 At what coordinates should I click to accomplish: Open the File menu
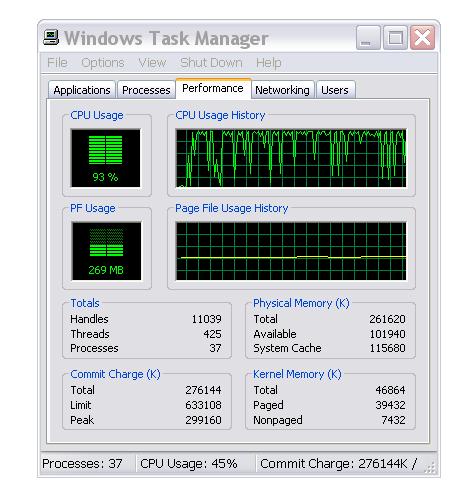tap(57, 62)
